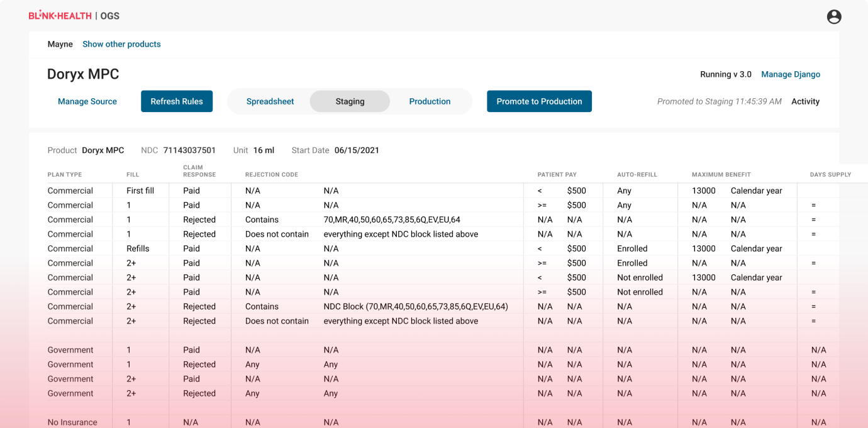The image size is (868, 428).
Task: Click the Patient Pay column header
Action: coord(557,174)
